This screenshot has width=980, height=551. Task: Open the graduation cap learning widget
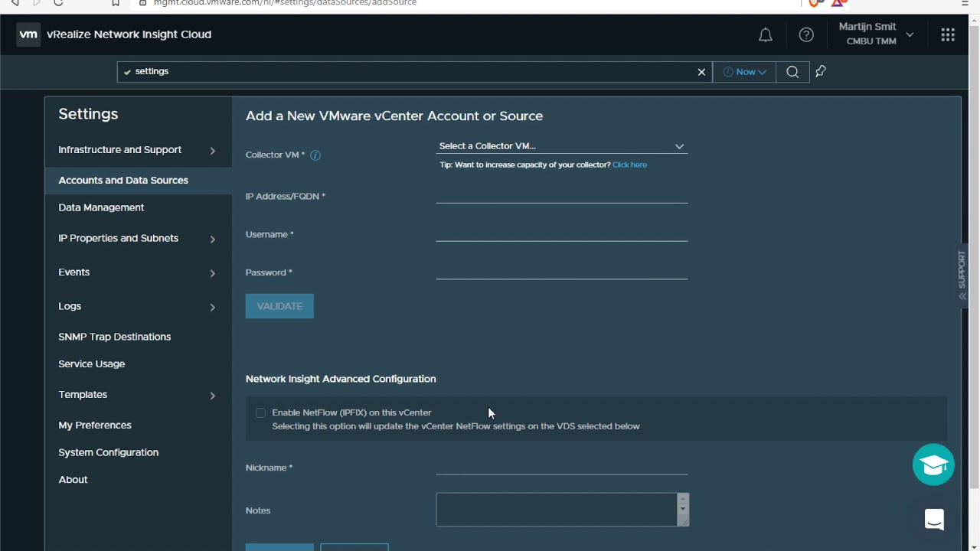click(x=933, y=465)
